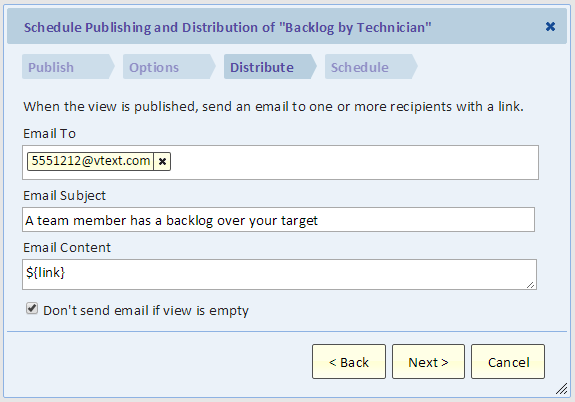575x402 pixels.
Task: Close the Schedule Publishing dialog with the X
Action: [550, 27]
